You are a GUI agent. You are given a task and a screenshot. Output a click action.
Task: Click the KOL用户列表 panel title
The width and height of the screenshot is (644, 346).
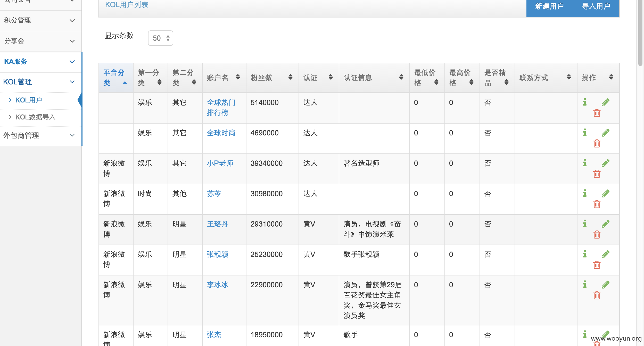pyautogui.click(x=127, y=5)
